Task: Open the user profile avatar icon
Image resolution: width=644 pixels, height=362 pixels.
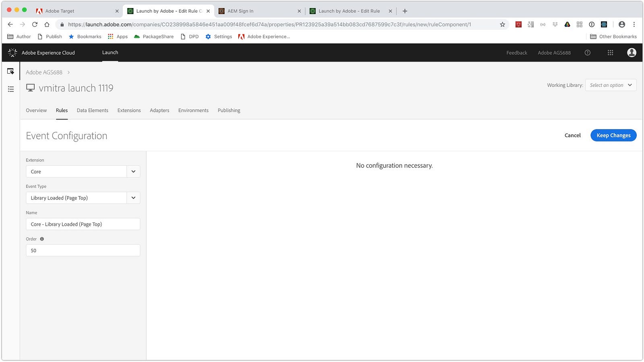Action: 632,53
